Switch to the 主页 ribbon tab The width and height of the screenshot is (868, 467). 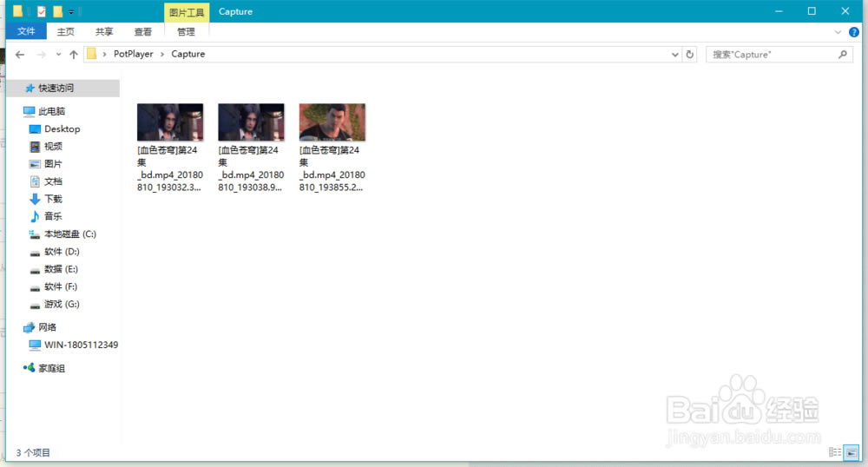pyautogui.click(x=65, y=31)
